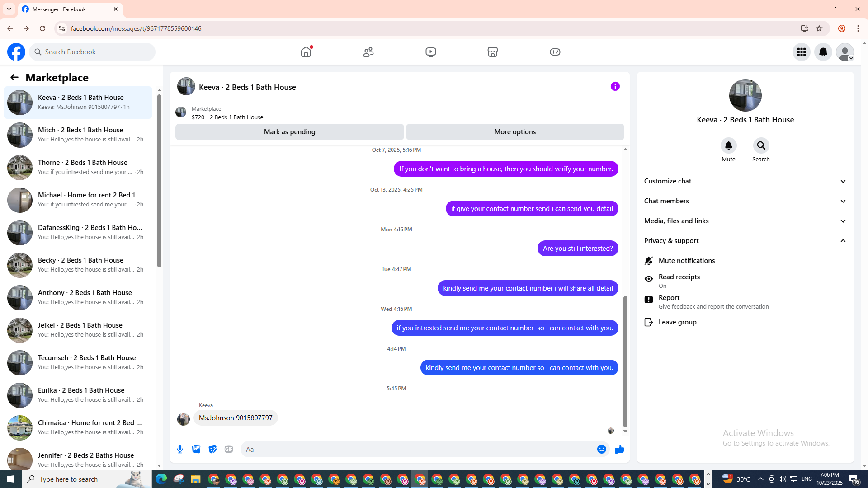868x488 pixels.
Task: Open the GIF picker icon
Action: (x=229, y=449)
